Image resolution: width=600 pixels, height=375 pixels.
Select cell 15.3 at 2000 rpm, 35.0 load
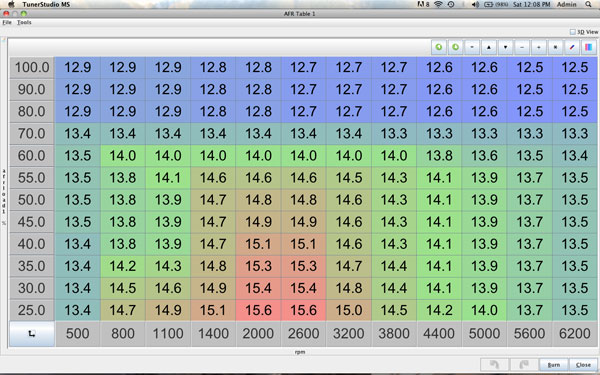pos(258,266)
